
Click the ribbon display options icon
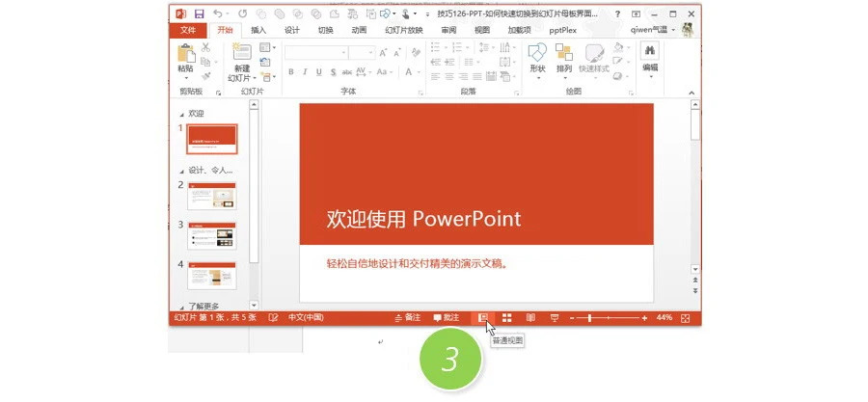click(x=637, y=14)
